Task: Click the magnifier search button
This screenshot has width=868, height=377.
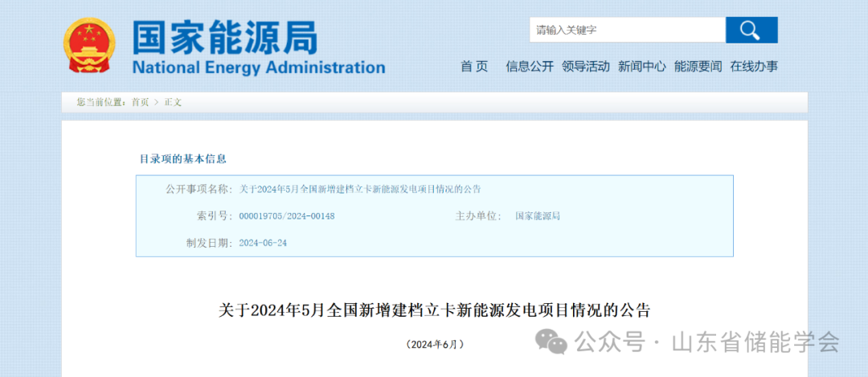Action: (751, 30)
